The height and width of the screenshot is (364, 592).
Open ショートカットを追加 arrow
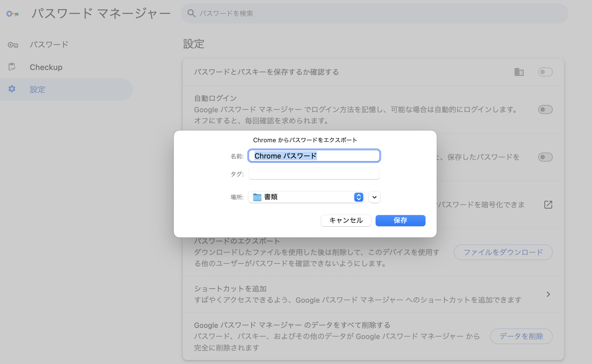[548, 294]
